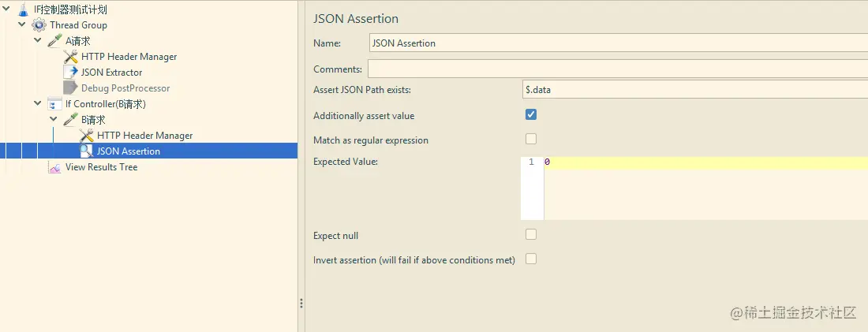Collapse the B请求 sampler node
The width and height of the screenshot is (868, 332).
pyautogui.click(x=53, y=119)
